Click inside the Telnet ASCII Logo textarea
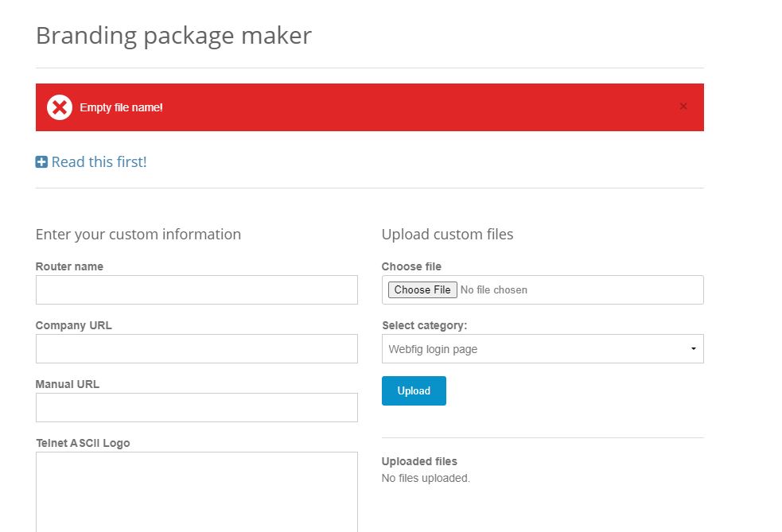The width and height of the screenshot is (782, 532). point(196,489)
